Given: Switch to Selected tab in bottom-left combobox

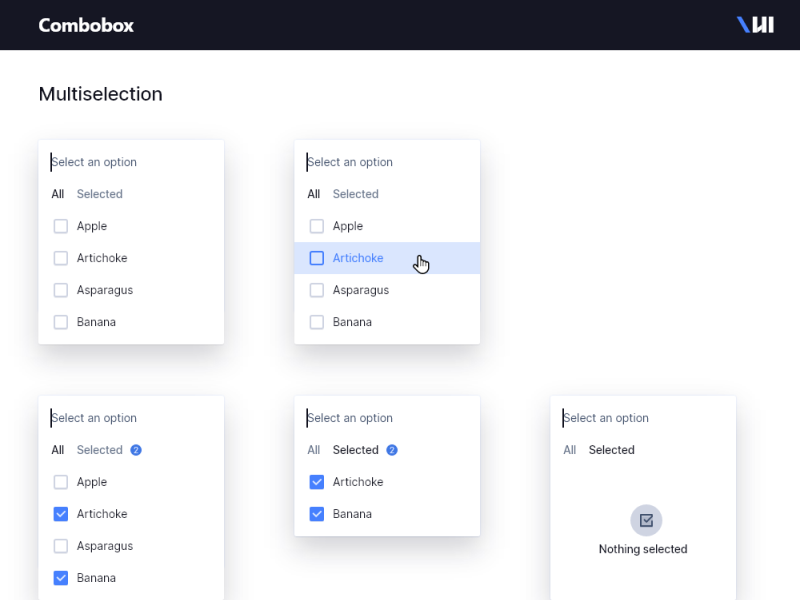Looking at the screenshot, I should pos(99,450).
